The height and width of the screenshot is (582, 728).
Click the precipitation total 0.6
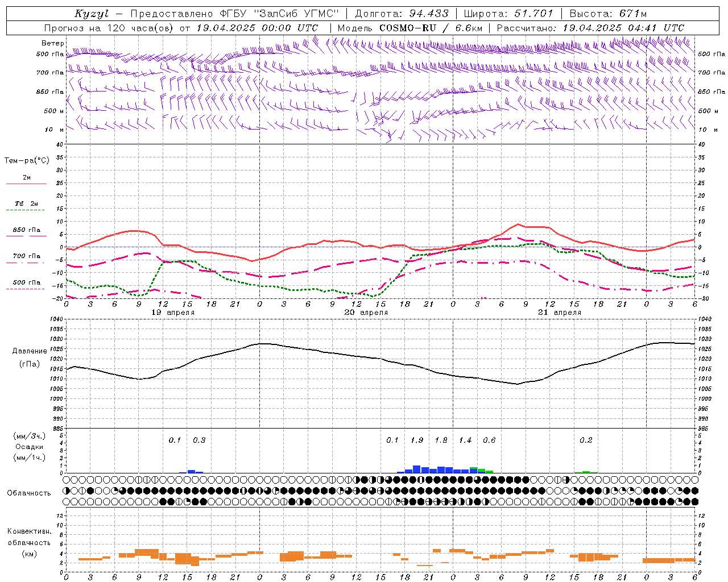click(489, 440)
